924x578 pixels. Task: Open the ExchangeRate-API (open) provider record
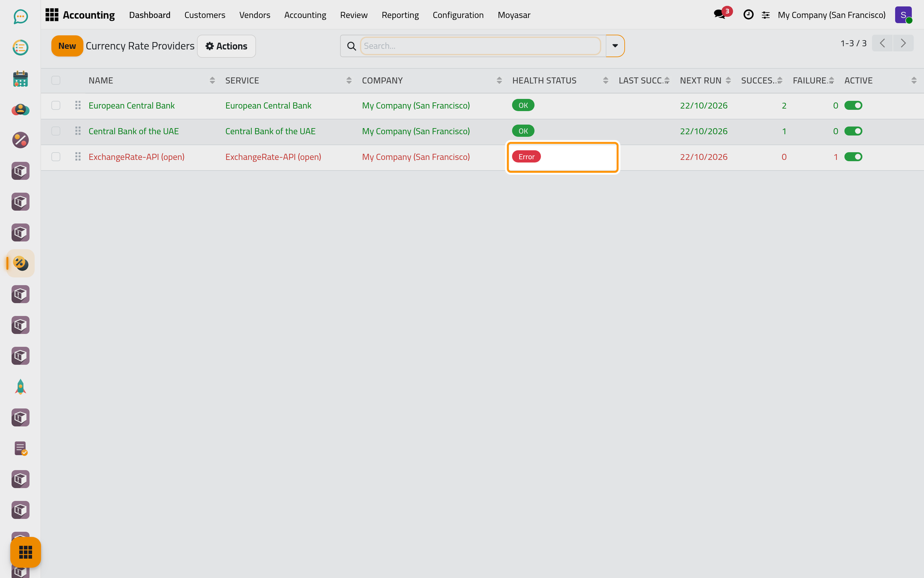point(137,157)
